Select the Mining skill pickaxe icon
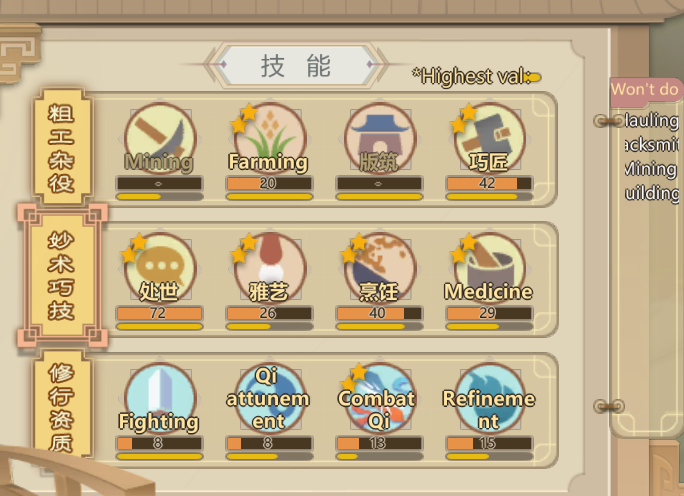Screen dimensions: 684x496 (160, 139)
